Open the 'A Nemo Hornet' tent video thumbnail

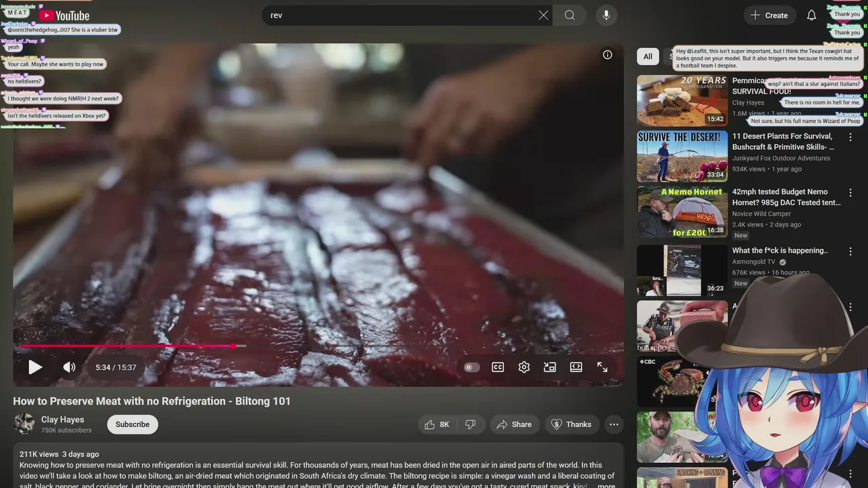(x=682, y=211)
